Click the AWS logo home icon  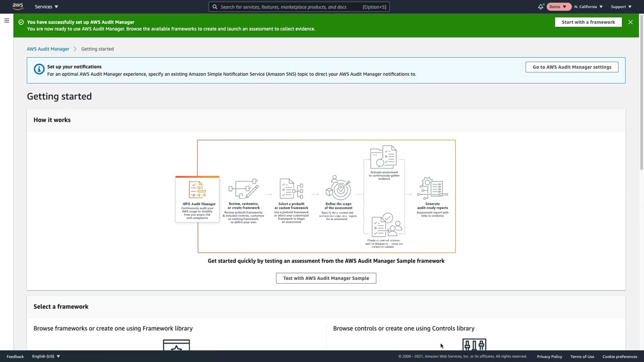(x=18, y=7)
